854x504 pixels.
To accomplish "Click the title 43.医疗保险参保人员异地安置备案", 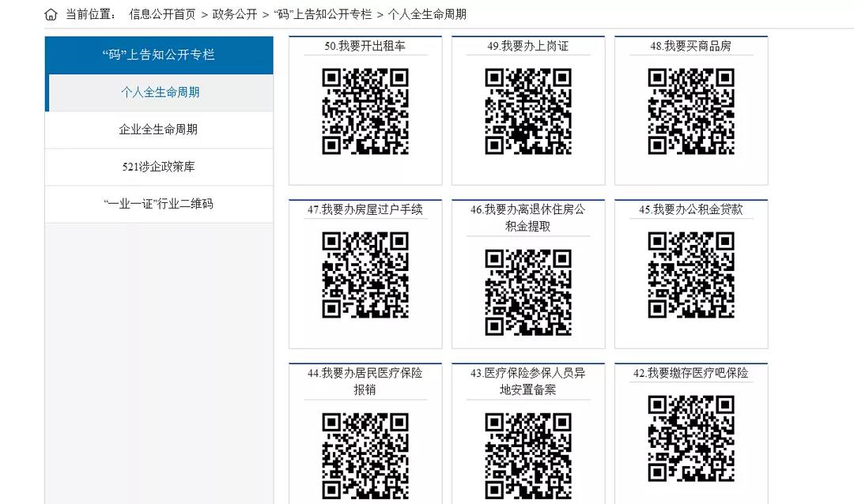I will [x=527, y=381].
